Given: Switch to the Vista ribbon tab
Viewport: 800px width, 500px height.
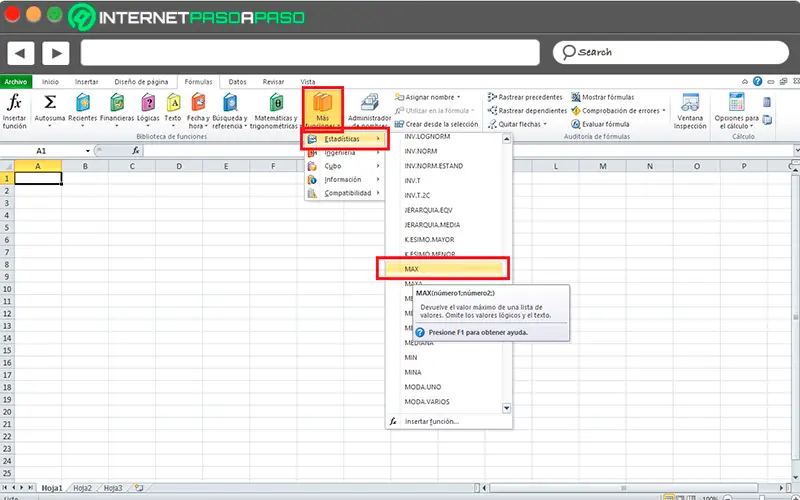Looking at the screenshot, I should (x=308, y=82).
